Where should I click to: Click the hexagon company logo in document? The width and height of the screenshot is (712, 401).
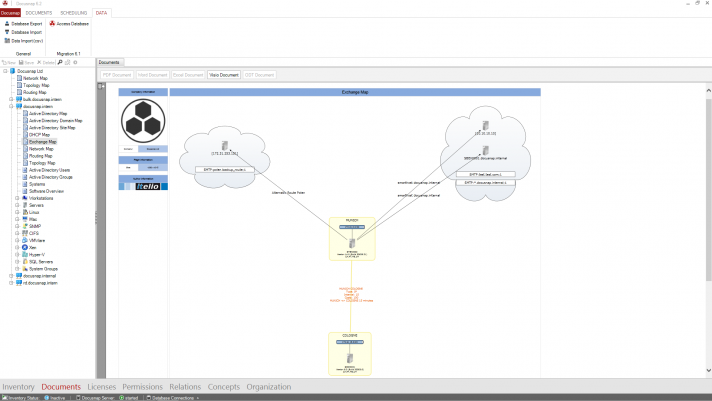click(x=142, y=121)
